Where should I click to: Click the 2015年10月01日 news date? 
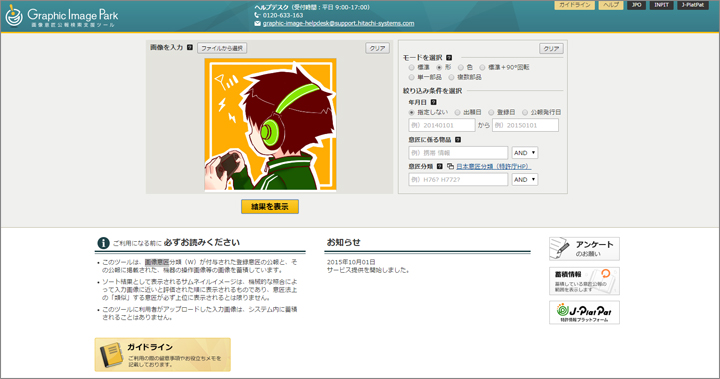(351, 262)
